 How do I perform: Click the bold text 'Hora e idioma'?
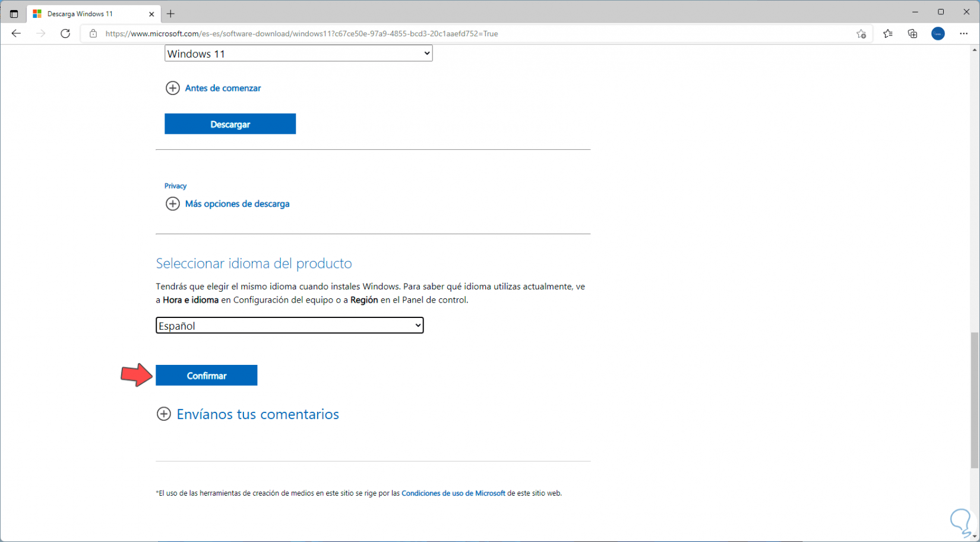click(191, 300)
